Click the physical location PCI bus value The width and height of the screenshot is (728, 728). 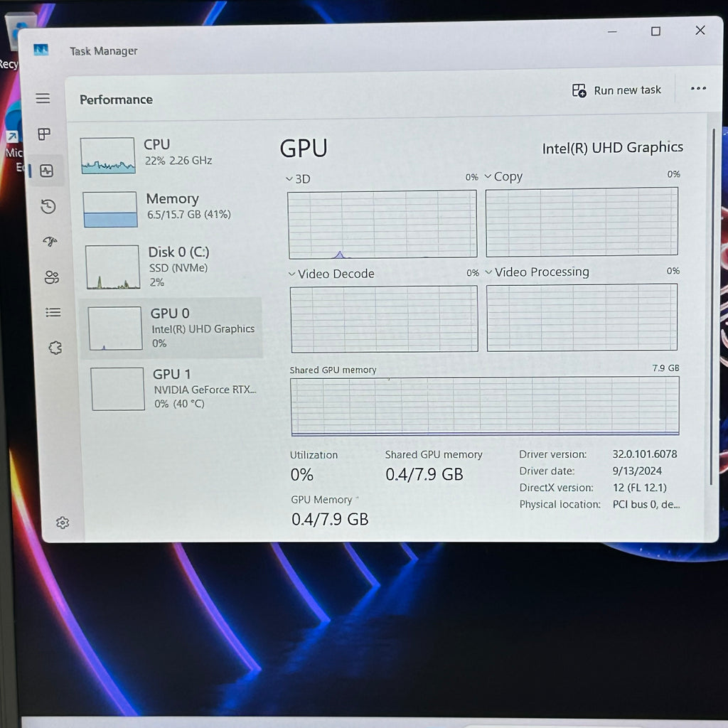[646, 504]
